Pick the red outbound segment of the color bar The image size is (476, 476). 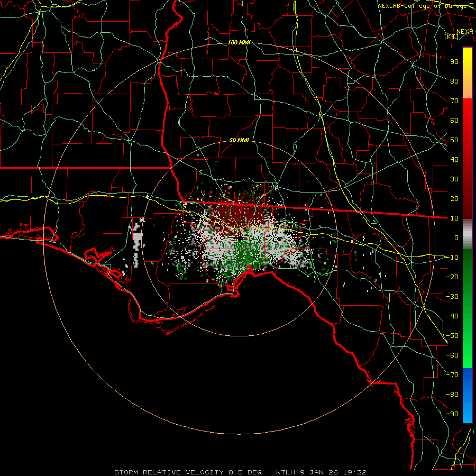[x=467, y=159]
